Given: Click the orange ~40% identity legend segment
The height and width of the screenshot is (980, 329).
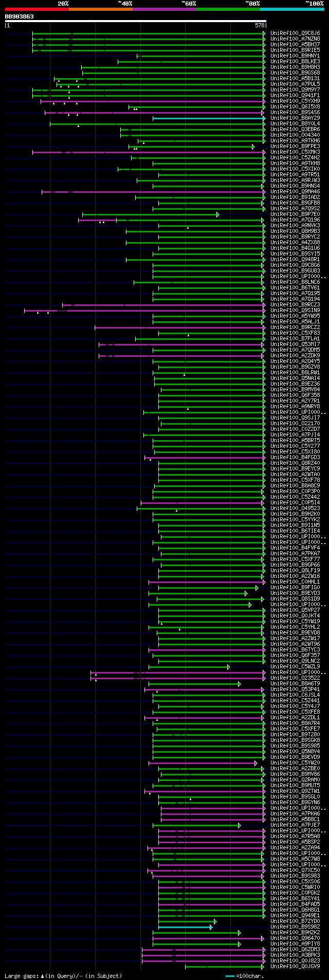Looking at the screenshot, I should pyautogui.click(x=101, y=9).
